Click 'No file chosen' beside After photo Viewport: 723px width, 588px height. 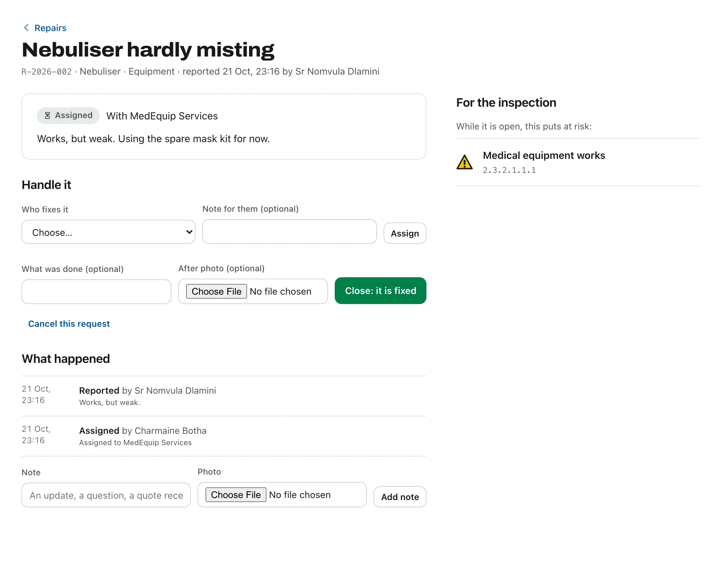(280, 291)
